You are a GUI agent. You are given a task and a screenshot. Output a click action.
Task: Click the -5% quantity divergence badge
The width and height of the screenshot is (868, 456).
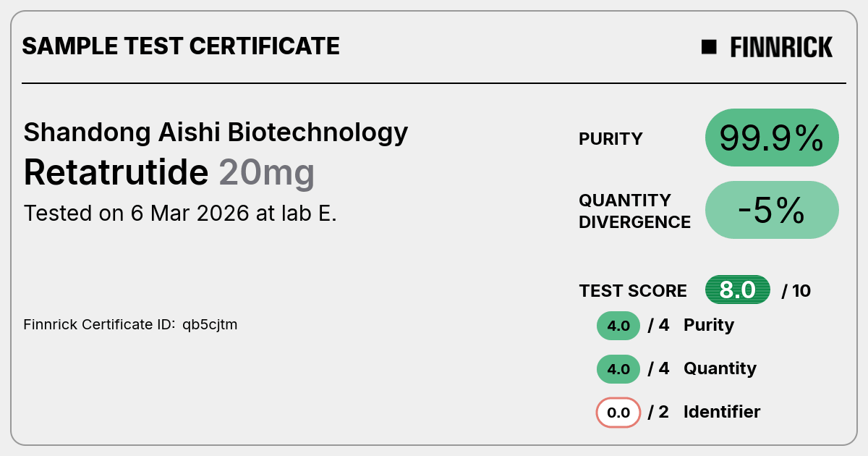click(x=772, y=210)
